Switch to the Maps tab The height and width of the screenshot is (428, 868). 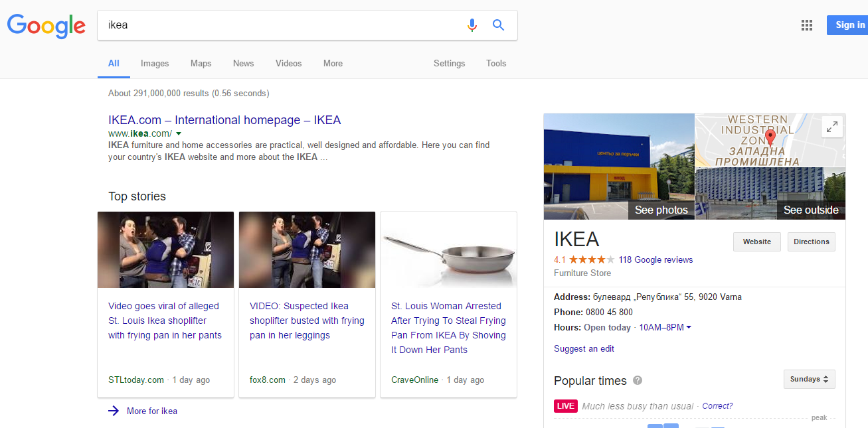click(x=201, y=64)
